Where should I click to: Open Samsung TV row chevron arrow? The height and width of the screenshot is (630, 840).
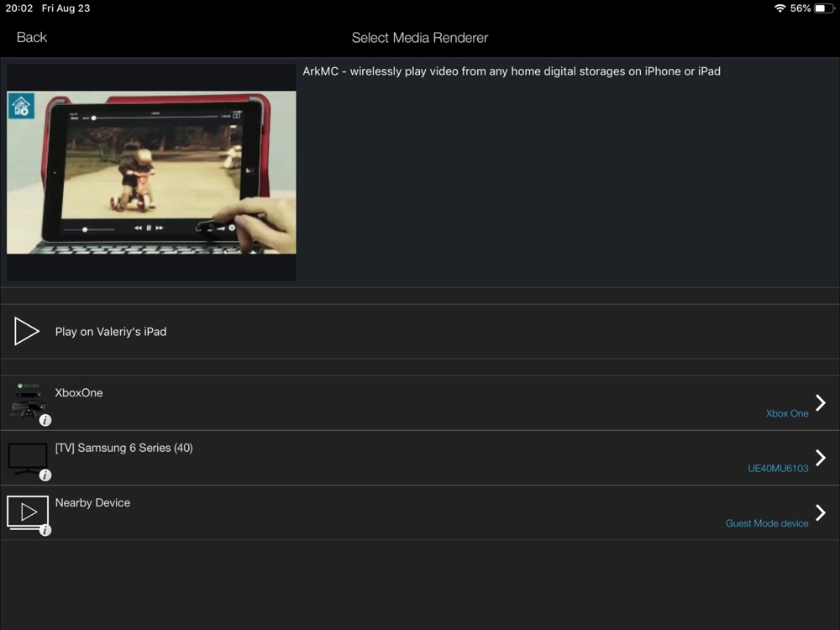820,458
